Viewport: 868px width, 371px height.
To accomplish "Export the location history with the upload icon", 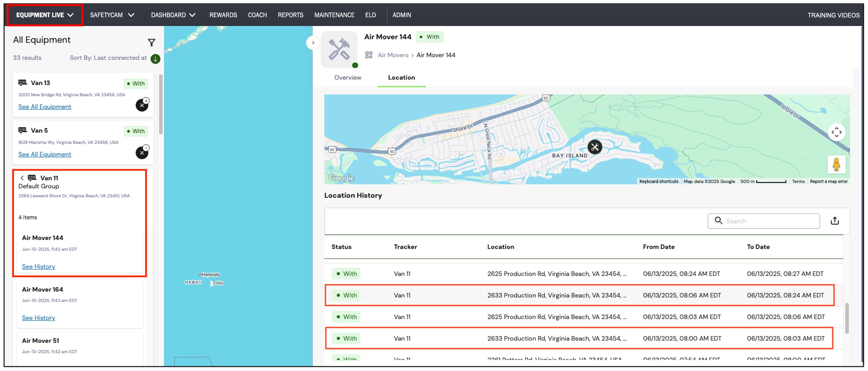I will tap(835, 221).
